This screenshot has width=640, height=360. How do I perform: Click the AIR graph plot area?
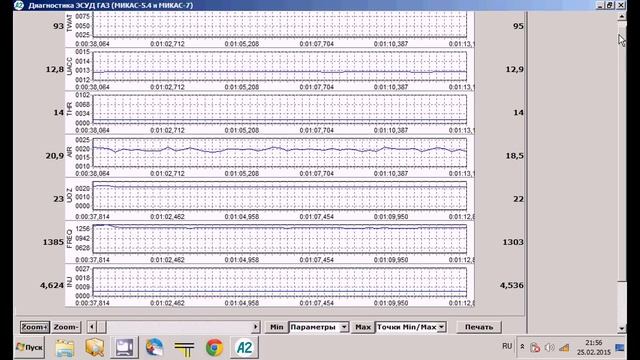click(x=280, y=153)
